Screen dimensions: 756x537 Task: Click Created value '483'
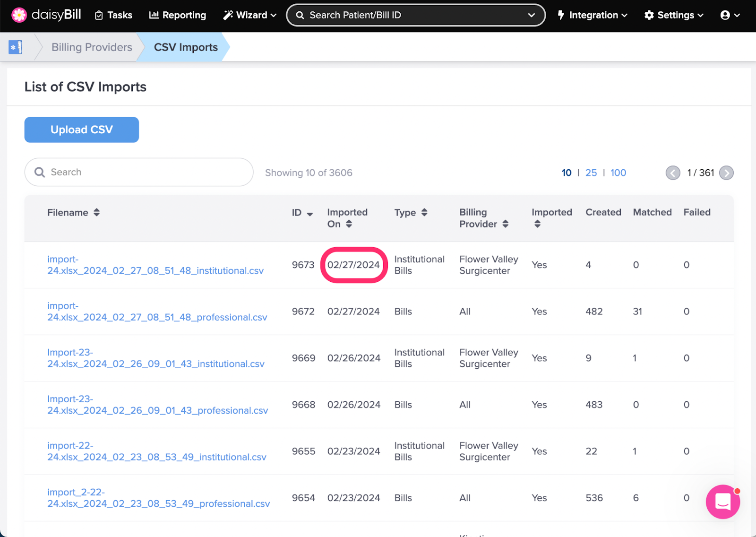pyautogui.click(x=594, y=405)
